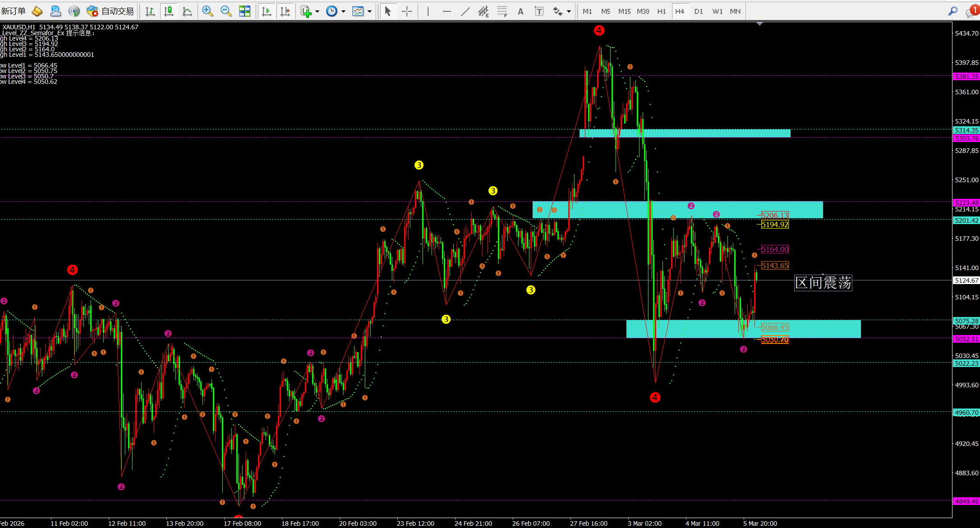Expand the chart periods clock dropdown
Viewport: 980px width, 528px height.
(x=343, y=11)
